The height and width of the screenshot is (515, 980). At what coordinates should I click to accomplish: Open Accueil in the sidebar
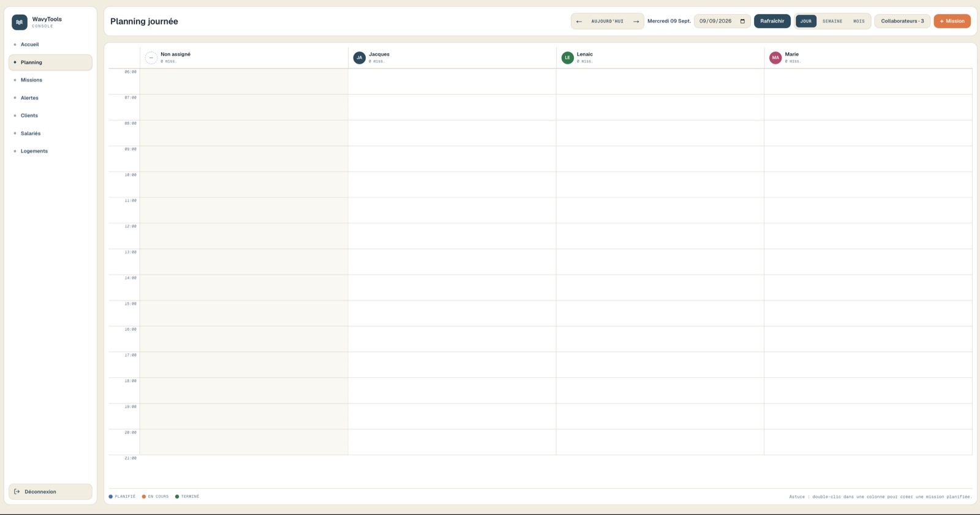[50, 45]
